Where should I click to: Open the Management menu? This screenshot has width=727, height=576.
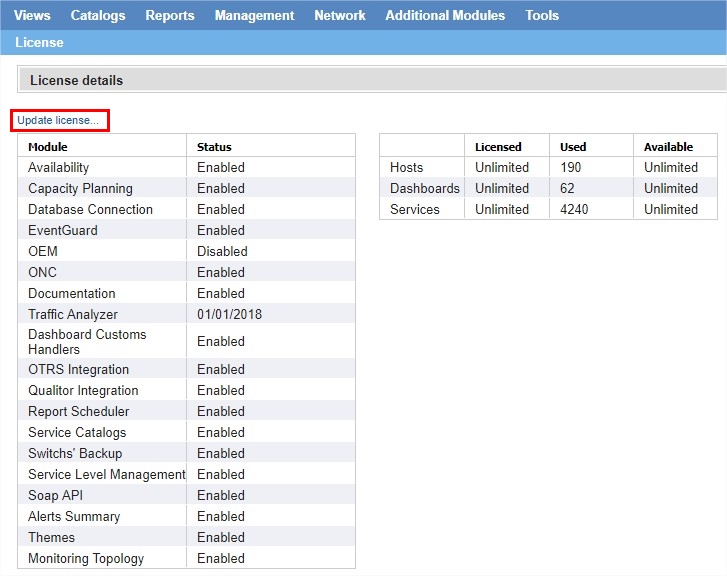pyautogui.click(x=254, y=15)
